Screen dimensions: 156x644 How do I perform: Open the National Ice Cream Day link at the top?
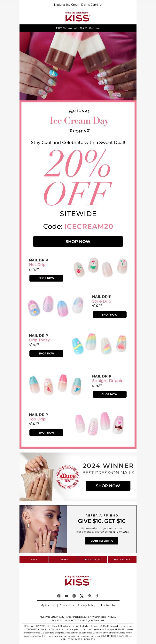point(78,4)
